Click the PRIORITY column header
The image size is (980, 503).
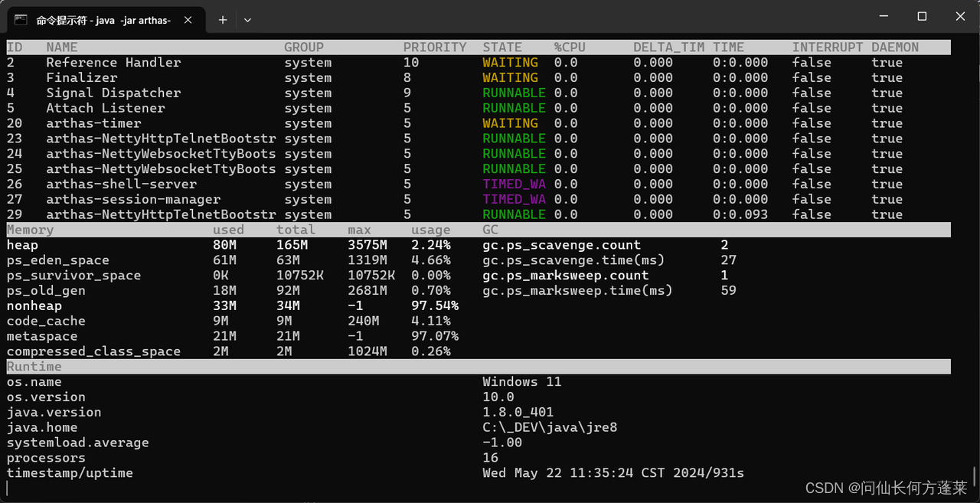pyautogui.click(x=435, y=47)
